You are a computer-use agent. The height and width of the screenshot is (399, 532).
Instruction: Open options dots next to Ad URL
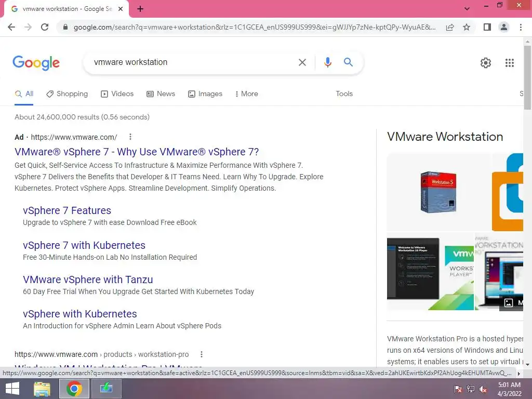point(130,137)
